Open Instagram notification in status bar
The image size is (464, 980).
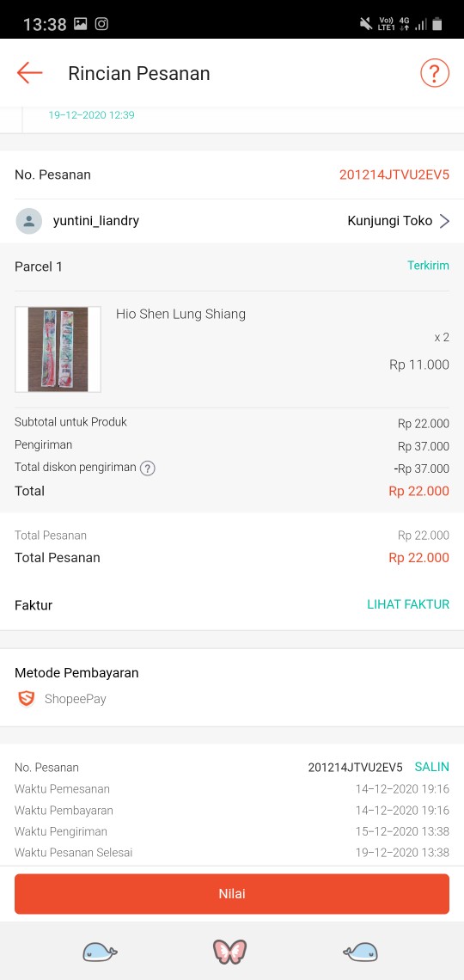101,24
